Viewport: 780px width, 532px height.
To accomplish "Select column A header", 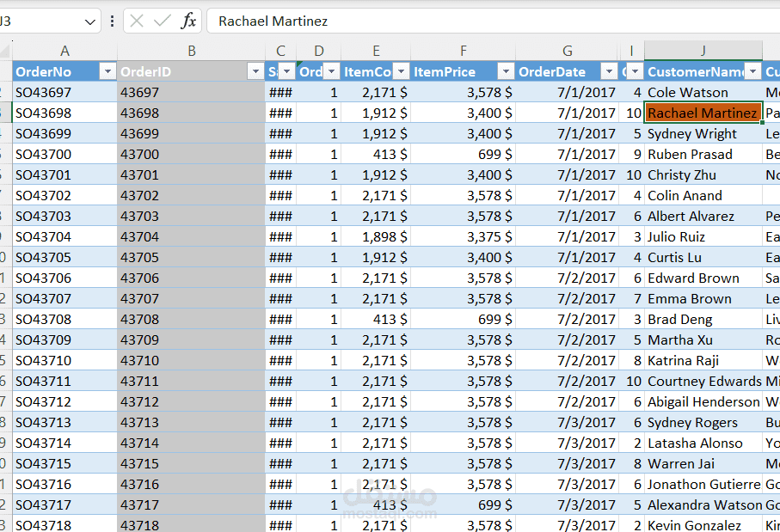I will (64, 52).
